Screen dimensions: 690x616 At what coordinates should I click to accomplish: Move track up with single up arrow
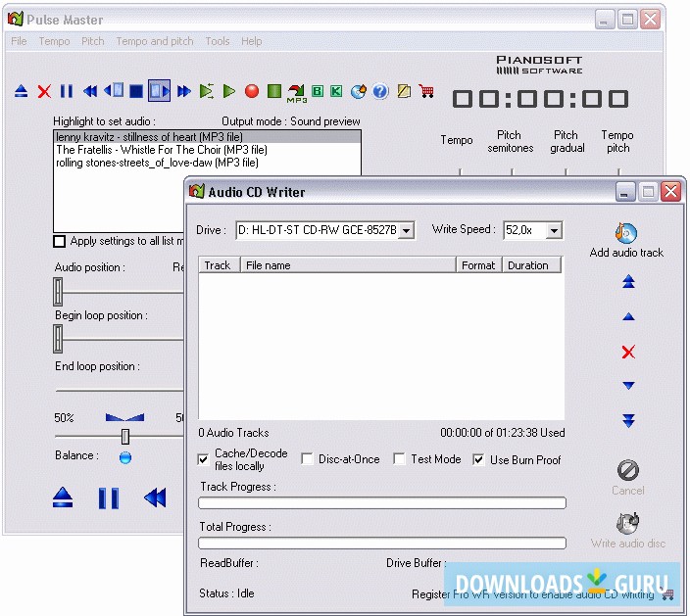coord(629,316)
